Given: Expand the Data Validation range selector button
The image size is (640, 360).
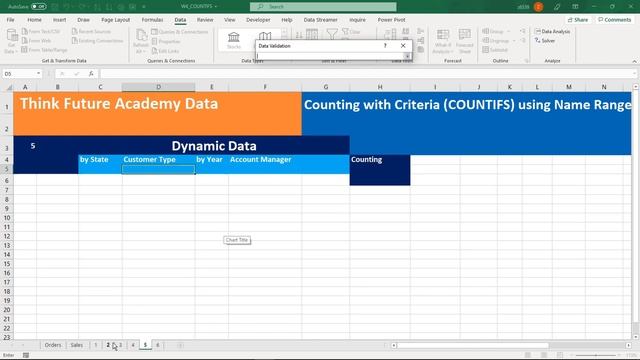Looking at the screenshot, I should click(407, 56).
